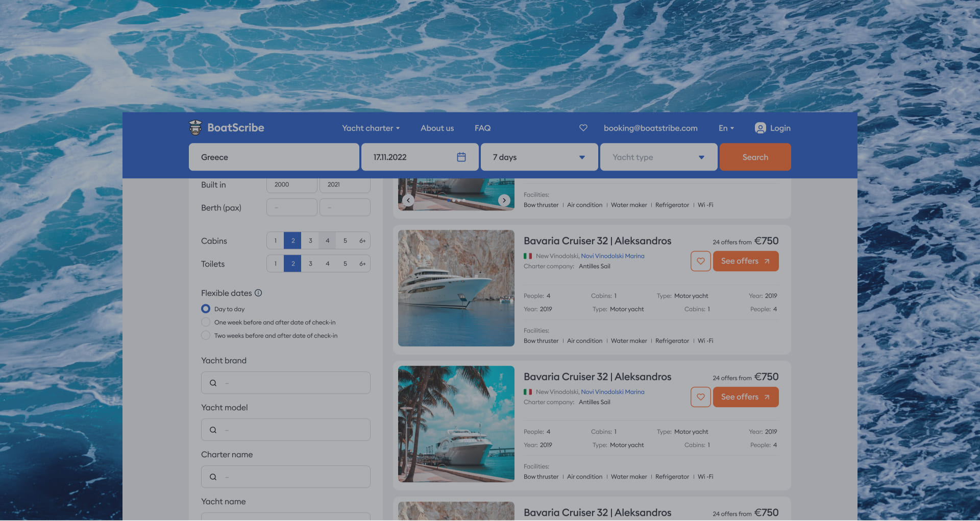Click booking@boatstribe.com email link
Screen dimensions: 980x521
click(650, 128)
